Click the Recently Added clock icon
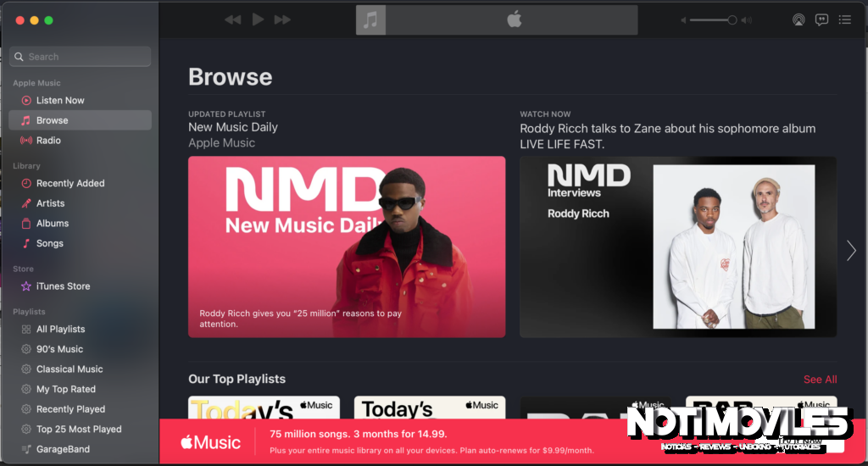The width and height of the screenshot is (868, 466). click(26, 183)
